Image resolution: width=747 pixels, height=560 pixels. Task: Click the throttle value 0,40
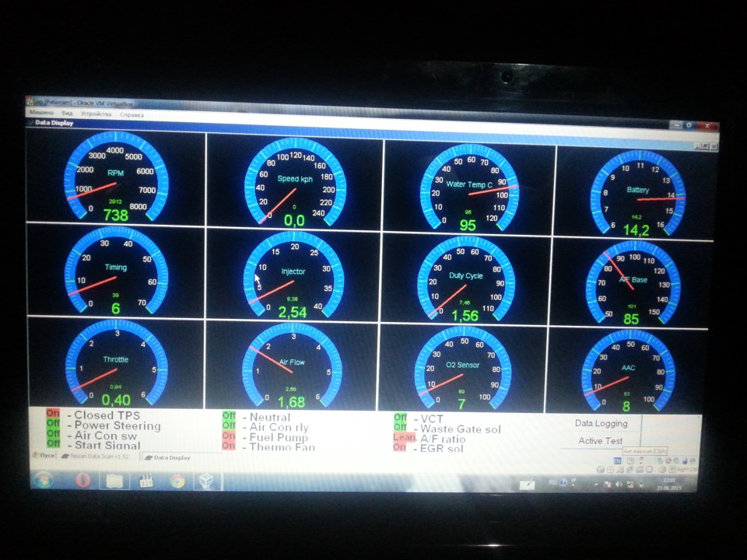click(x=116, y=400)
